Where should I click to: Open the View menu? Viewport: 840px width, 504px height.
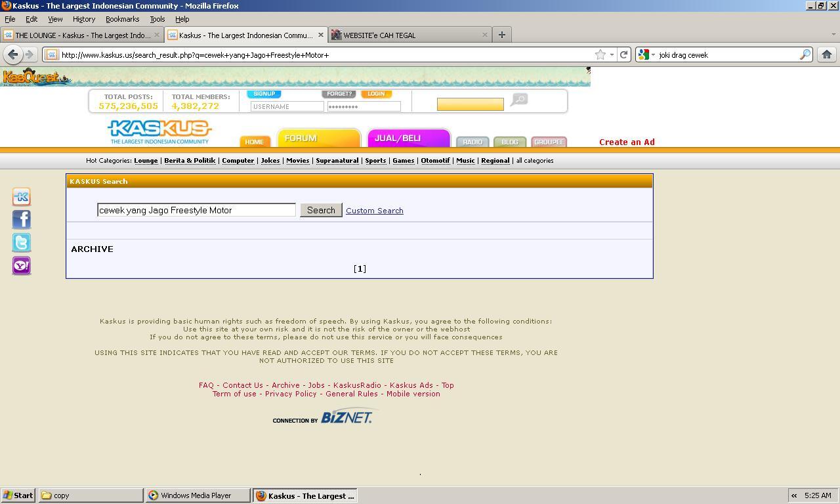coord(55,19)
